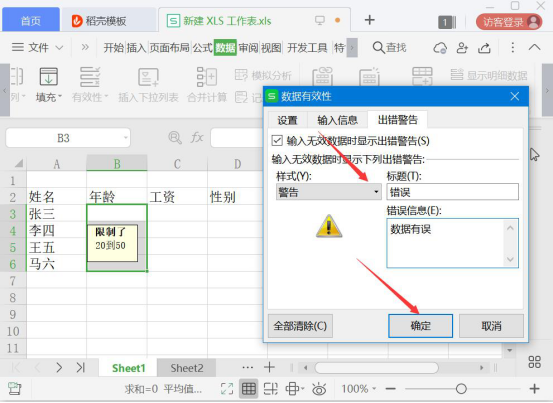Click Show Detail Data (显示明细数据)
The image size is (553, 403).
coord(489,75)
